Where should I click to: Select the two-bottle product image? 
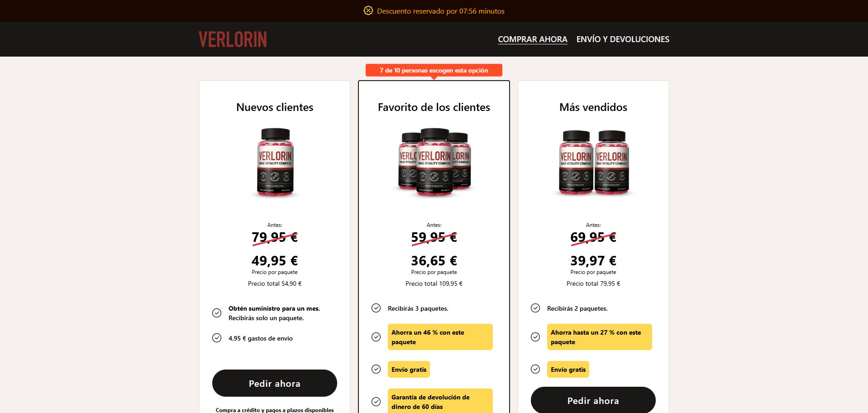(594, 162)
